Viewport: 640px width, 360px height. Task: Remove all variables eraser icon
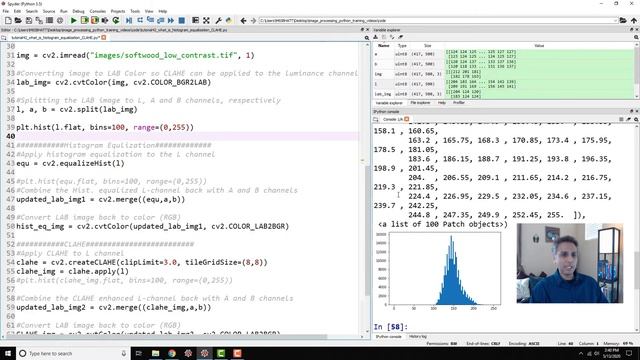[400, 37]
